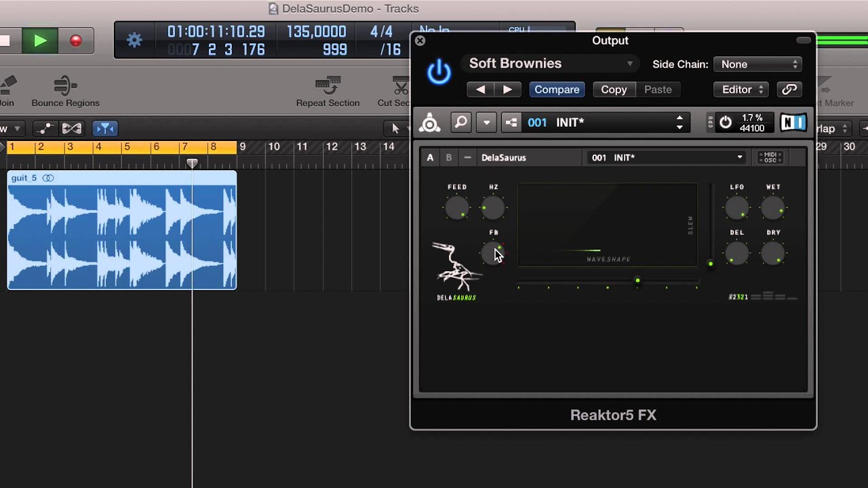This screenshot has width=868, height=488.
Task: Click the FB knob
Action: pos(493,253)
